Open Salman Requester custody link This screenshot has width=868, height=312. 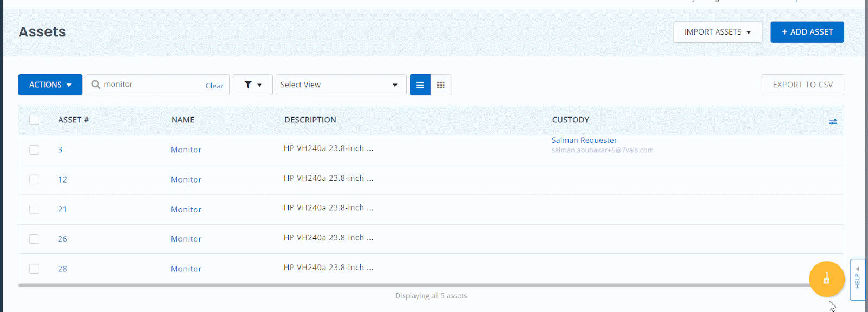584,140
